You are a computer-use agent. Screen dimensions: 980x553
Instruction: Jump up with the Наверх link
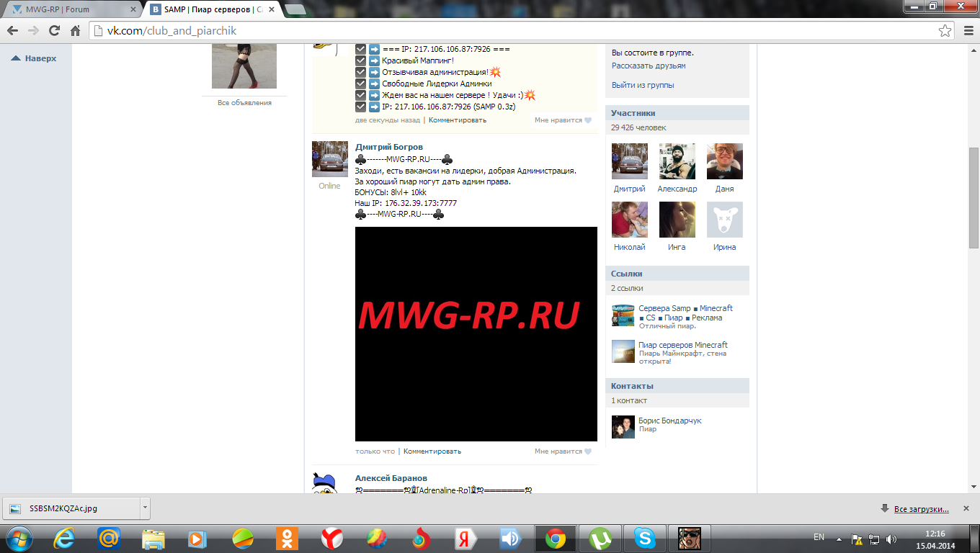(x=34, y=58)
